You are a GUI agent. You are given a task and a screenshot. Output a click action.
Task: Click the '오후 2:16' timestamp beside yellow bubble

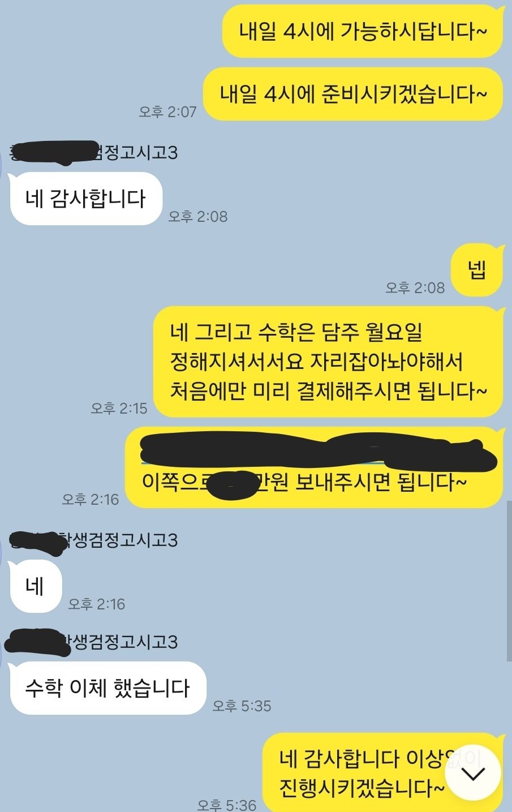(x=91, y=499)
